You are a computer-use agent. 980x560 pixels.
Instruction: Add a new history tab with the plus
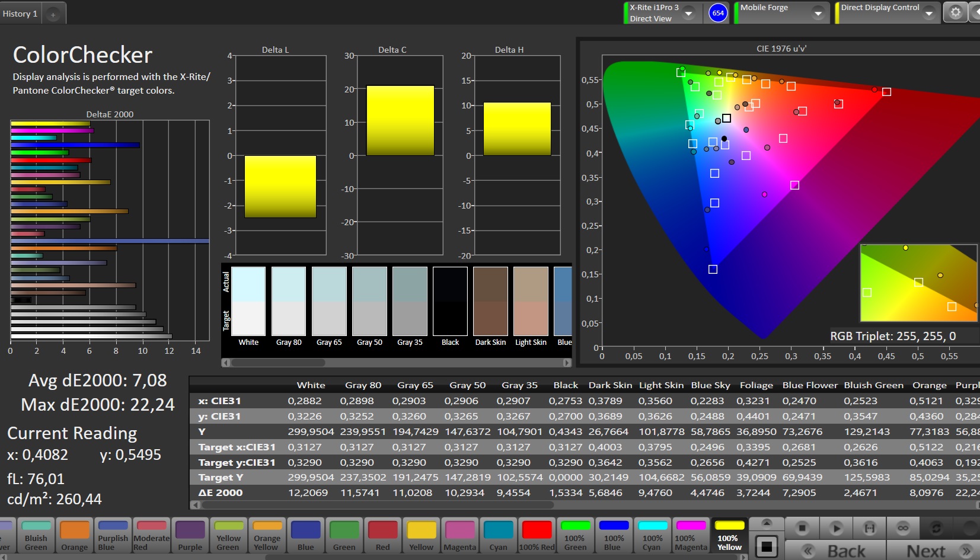(x=53, y=14)
